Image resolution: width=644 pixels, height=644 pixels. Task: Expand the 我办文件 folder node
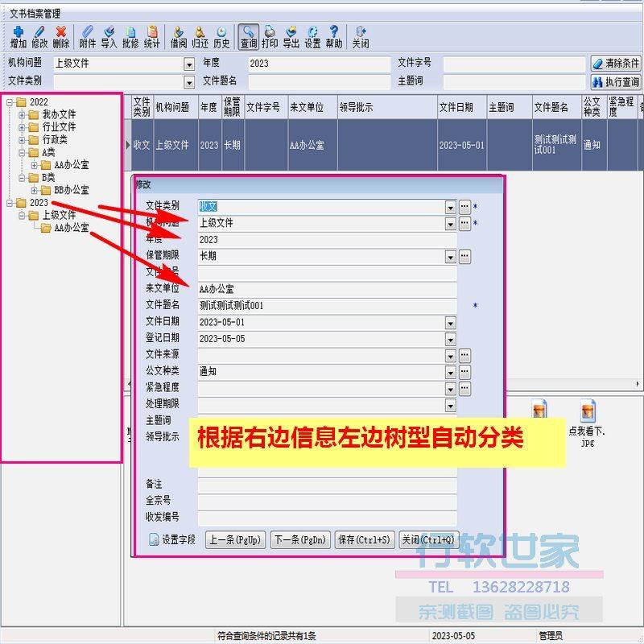point(23,114)
